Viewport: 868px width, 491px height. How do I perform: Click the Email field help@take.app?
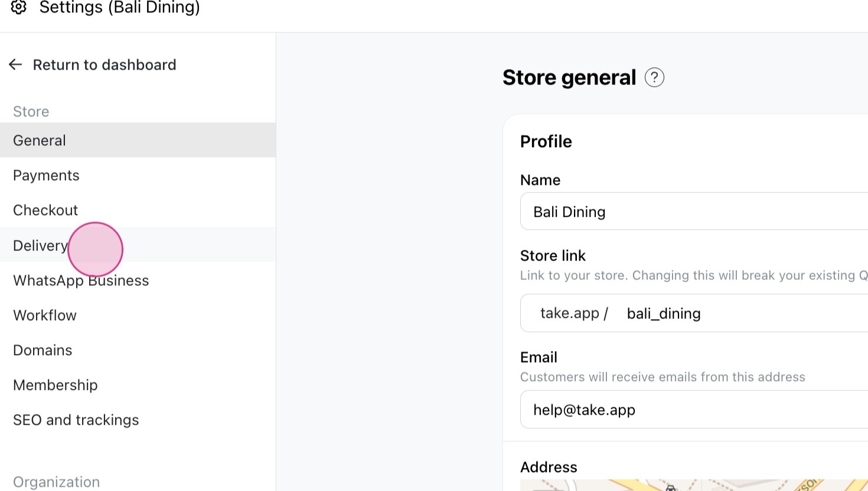coord(694,409)
